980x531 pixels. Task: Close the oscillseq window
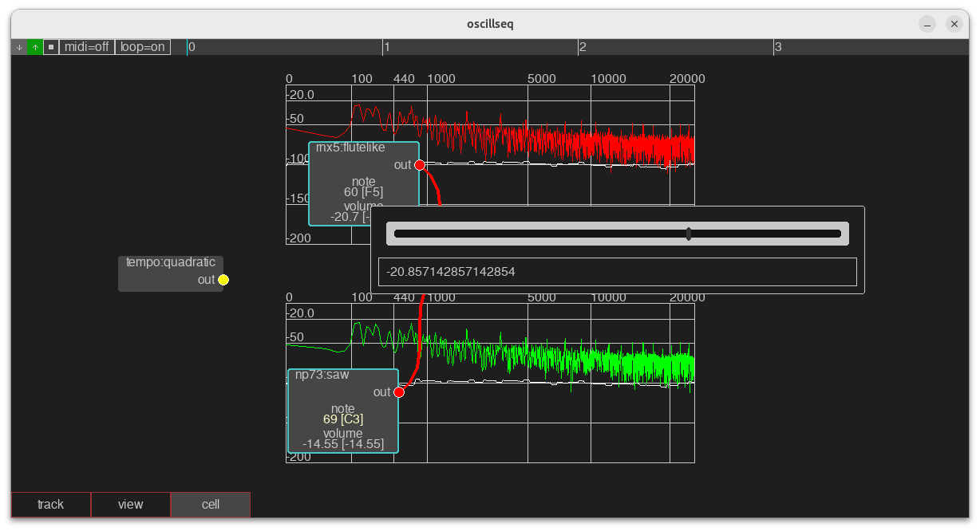point(954,24)
